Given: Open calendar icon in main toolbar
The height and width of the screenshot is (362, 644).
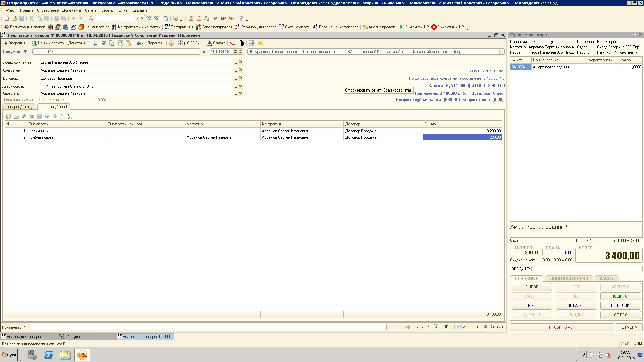Looking at the screenshot, I should pos(199,18).
